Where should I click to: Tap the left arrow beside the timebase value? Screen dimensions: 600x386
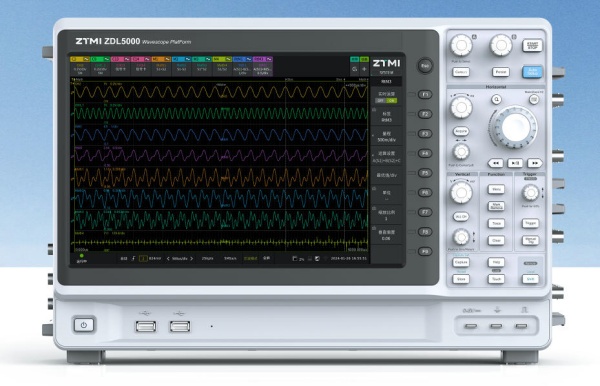pos(168,259)
